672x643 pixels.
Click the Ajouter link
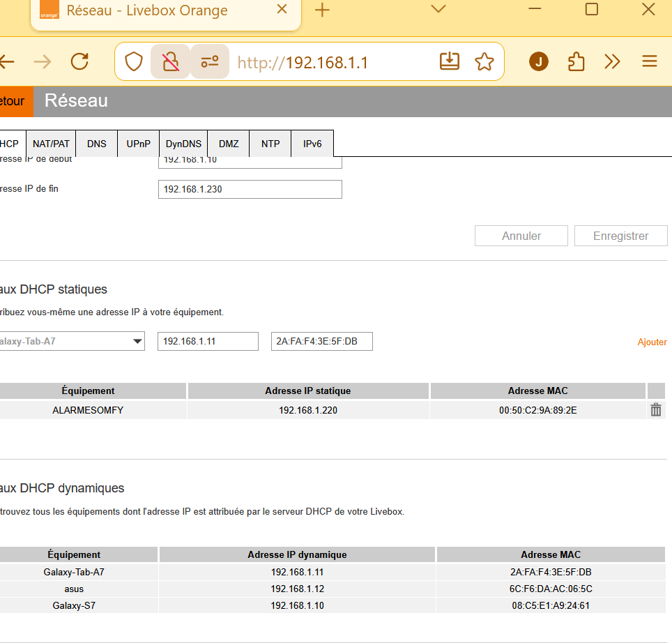point(652,342)
